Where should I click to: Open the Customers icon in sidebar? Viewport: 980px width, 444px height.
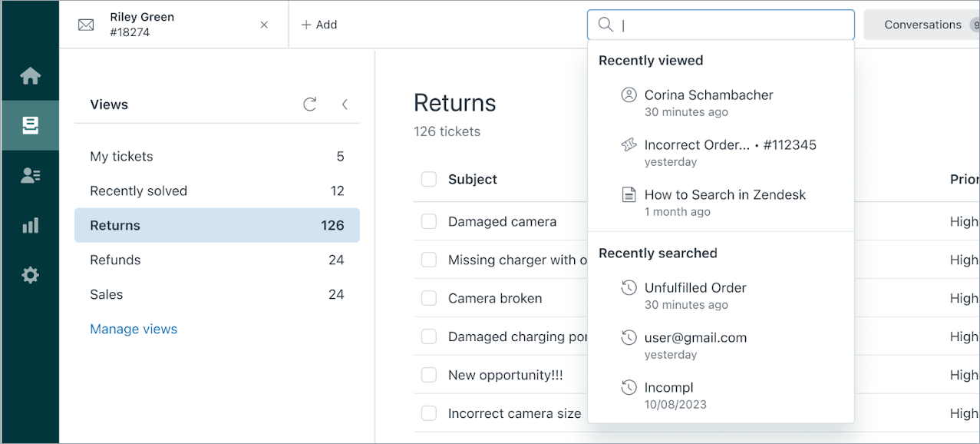30,175
